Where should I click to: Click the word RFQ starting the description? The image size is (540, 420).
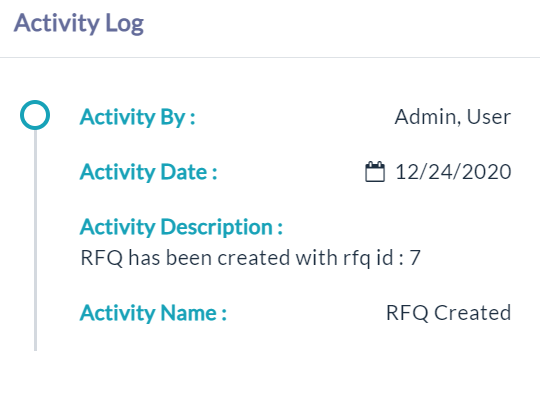[x=102, y=258]
